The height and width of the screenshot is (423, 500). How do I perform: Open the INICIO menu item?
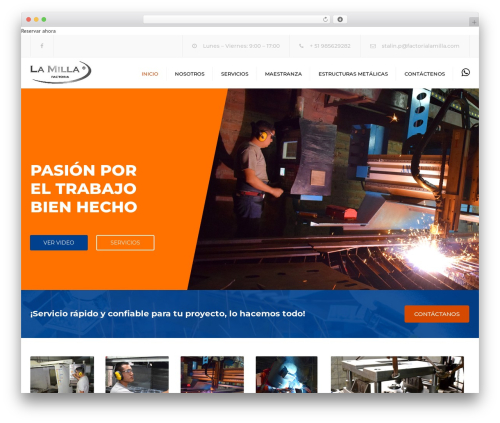150,74
